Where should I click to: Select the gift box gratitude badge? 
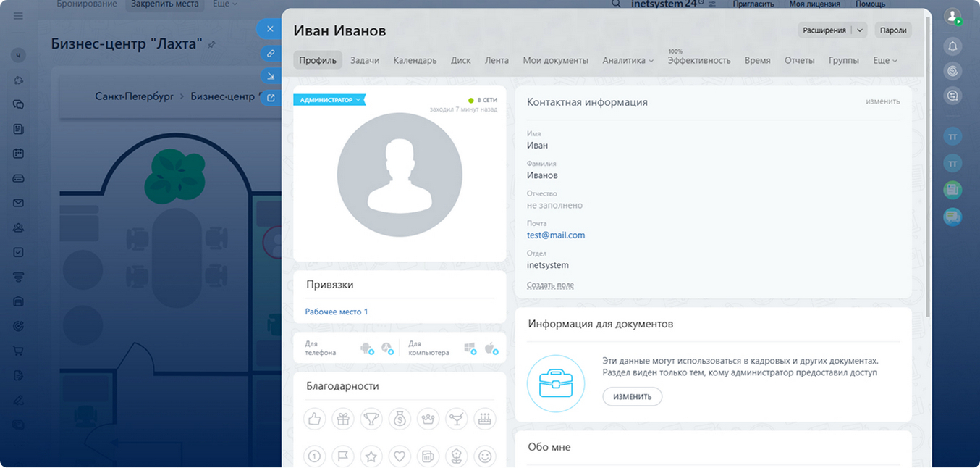(343, 418)
